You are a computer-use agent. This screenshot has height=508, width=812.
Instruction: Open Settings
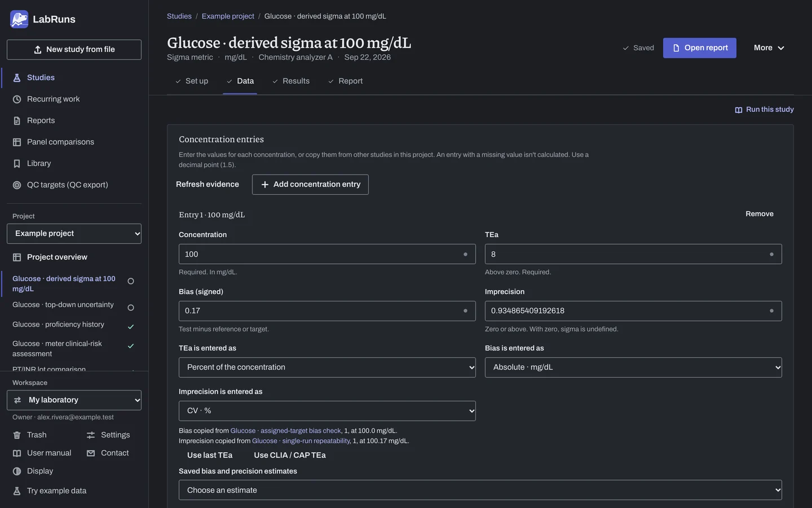click(x=108, y=435)
